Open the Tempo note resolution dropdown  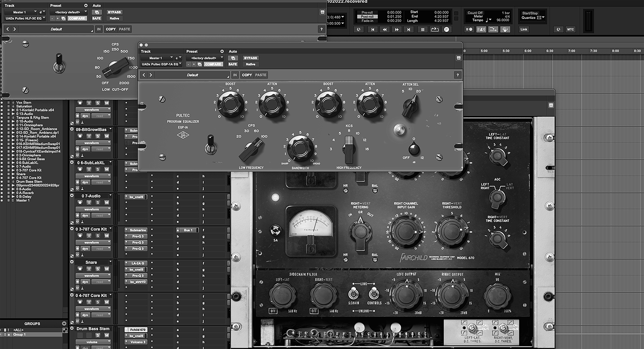(x=489, y=20)
